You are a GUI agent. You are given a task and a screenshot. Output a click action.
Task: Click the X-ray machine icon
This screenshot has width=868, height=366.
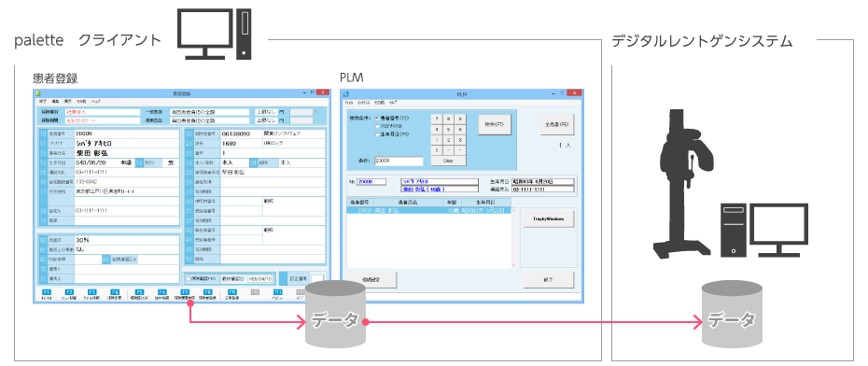[684, 183]
